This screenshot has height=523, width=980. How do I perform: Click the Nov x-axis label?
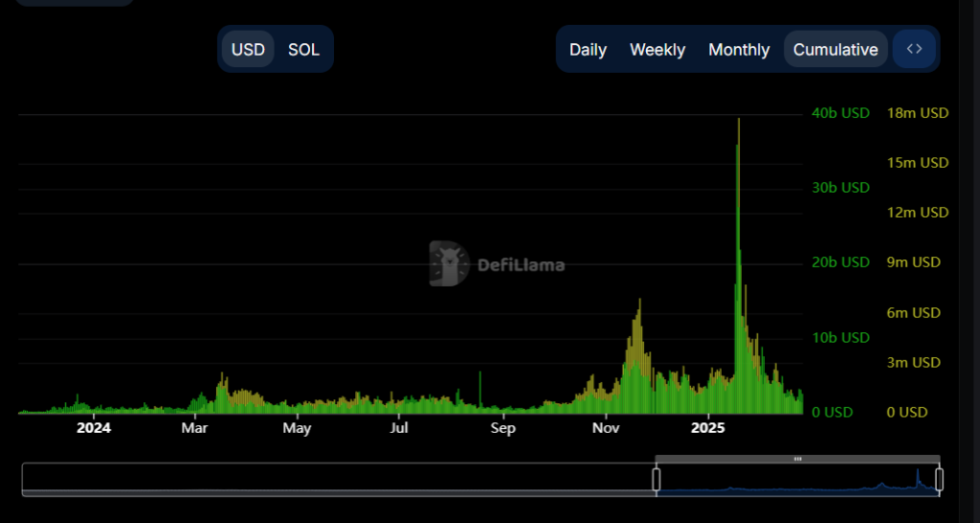pyautogui.click(x=606, y=428)
